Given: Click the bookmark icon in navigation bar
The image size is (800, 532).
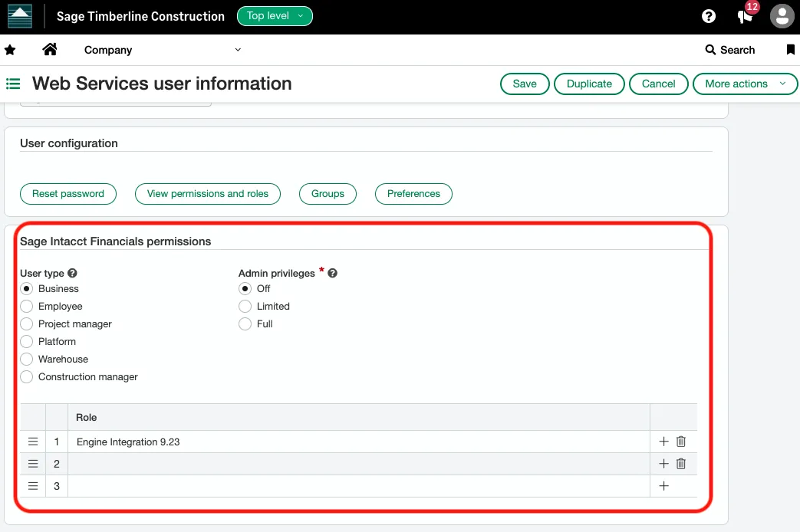Looking at the screenshot, I should coord(790,50).
